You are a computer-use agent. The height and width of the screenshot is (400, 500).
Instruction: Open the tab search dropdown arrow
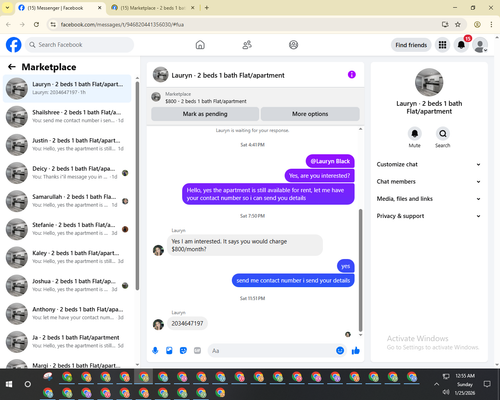7,8
